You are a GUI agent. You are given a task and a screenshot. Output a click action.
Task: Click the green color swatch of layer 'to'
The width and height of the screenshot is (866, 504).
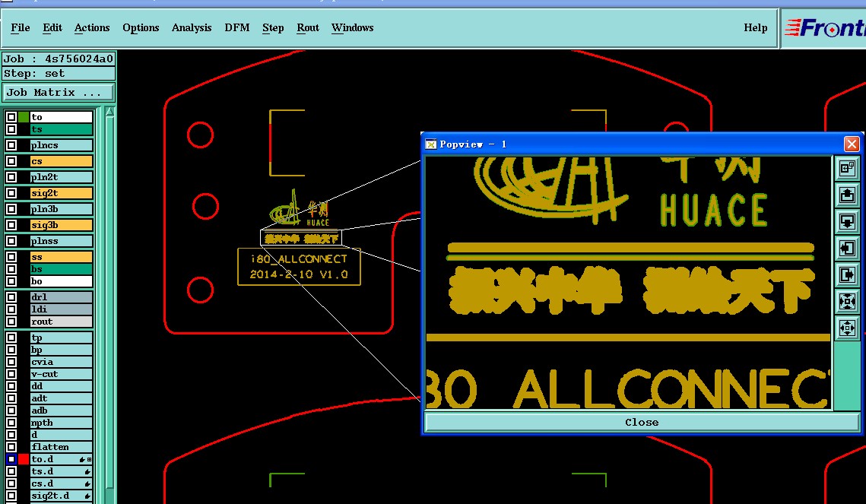(x=24, y=117)
